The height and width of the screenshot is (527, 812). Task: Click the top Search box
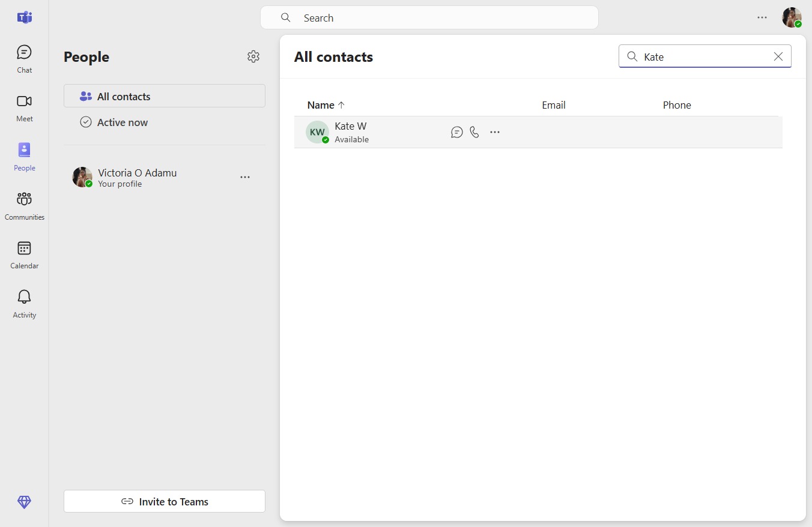(429, 17)
